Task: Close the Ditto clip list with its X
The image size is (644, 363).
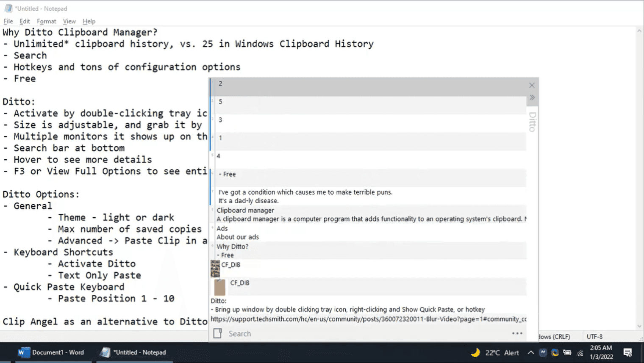Action: tap(532, 85)
